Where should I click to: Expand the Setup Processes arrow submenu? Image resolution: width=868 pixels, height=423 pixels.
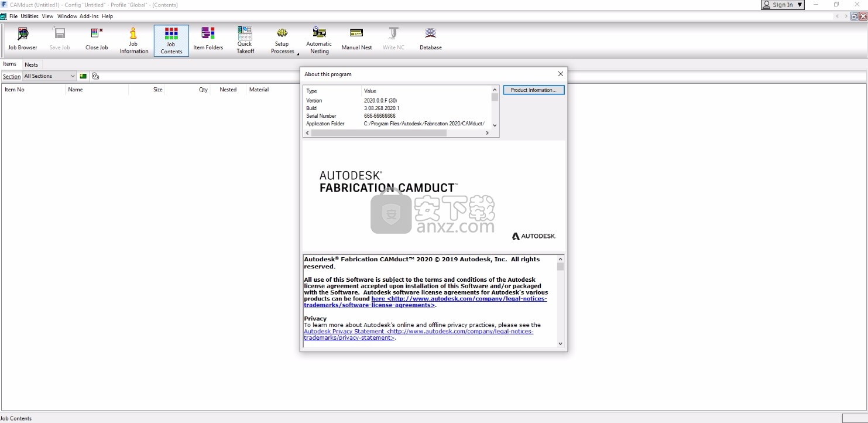(297, 54)
